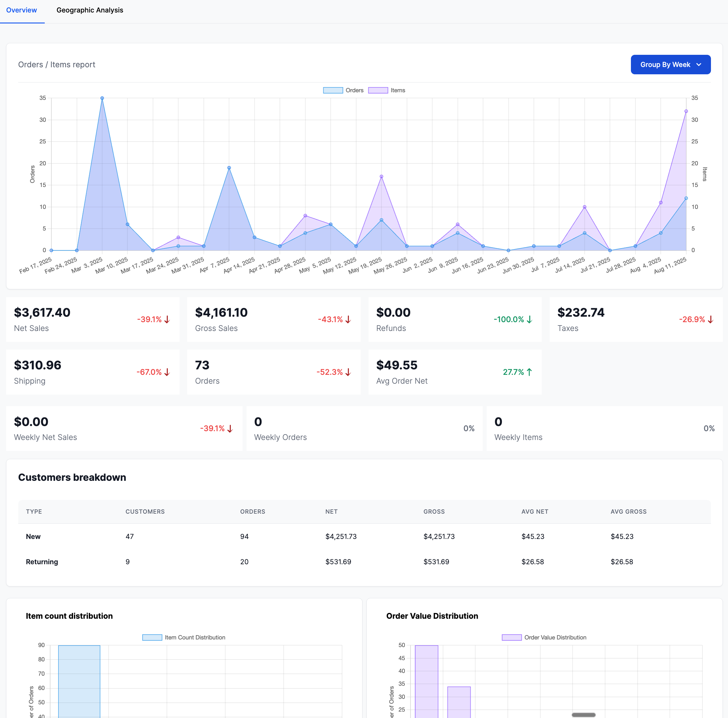Switch to the Geographic Analysis tab
Image resolution: width=728 pixels, height=718 pixels.
90,10
